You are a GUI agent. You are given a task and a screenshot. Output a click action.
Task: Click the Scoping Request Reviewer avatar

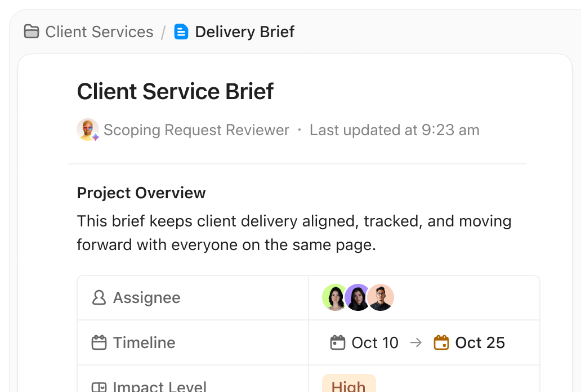coord(87,130)
